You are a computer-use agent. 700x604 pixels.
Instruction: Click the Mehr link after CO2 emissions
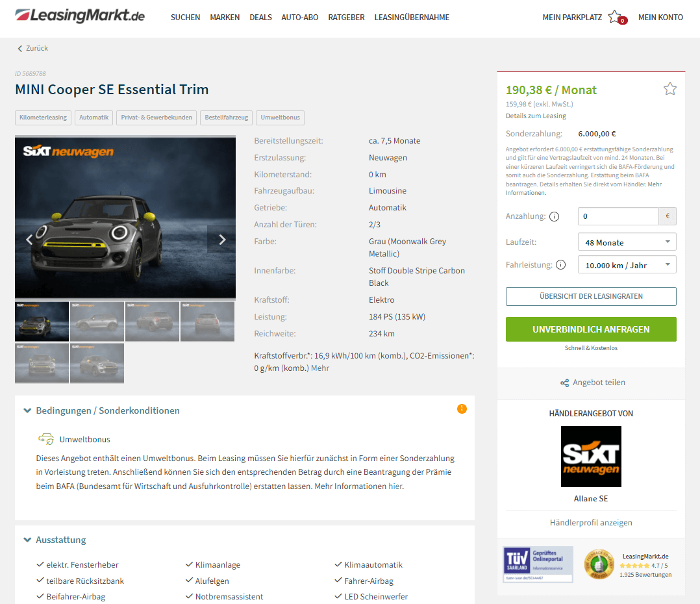tap(320, 368)
